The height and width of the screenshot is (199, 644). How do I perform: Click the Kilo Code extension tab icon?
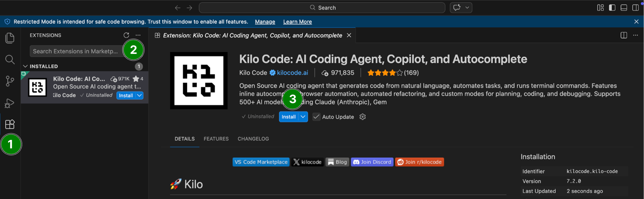point(157,36)
